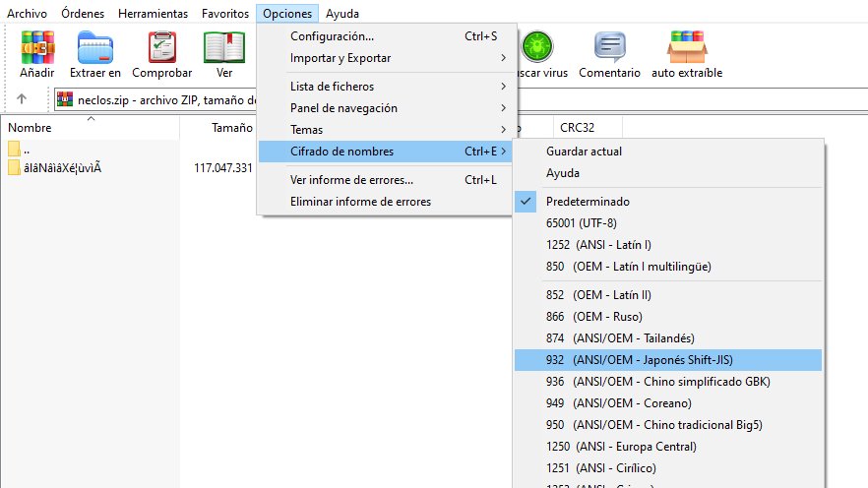This screenshot has width=868, height=488.
Task: Click the Comprobar archive icon
Action: (x=161, y=47)
